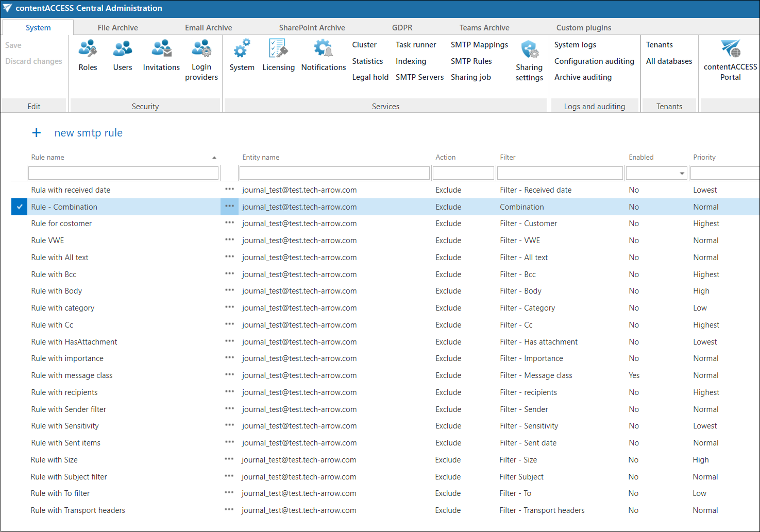760x532 pixels.
Task: Expand the Enabled column filter dropdown
Action: (682, 174)
